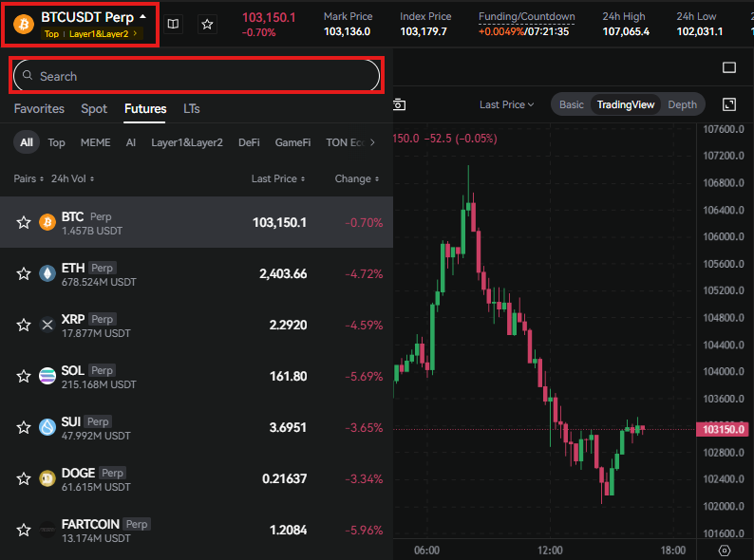Favorite the BTC Perp pair
754x560 pixels.
[x=24, y=222]
